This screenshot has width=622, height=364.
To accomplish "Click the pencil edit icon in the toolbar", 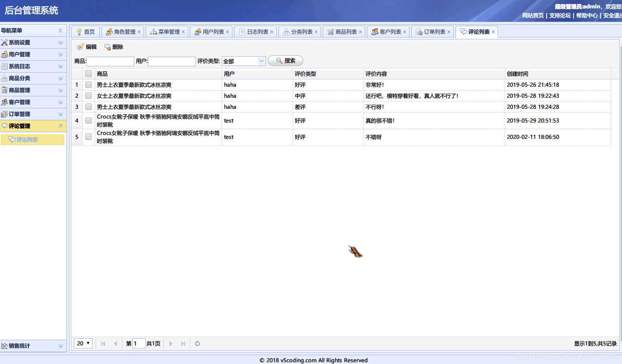I will pos(81,47).
